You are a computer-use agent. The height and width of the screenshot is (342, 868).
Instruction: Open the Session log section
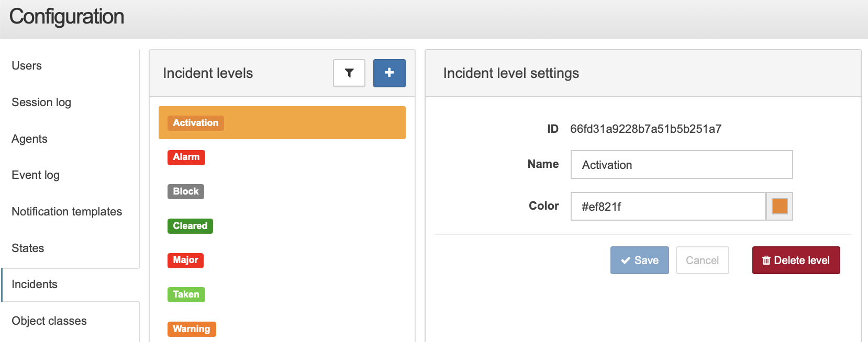tap(41, 102)
